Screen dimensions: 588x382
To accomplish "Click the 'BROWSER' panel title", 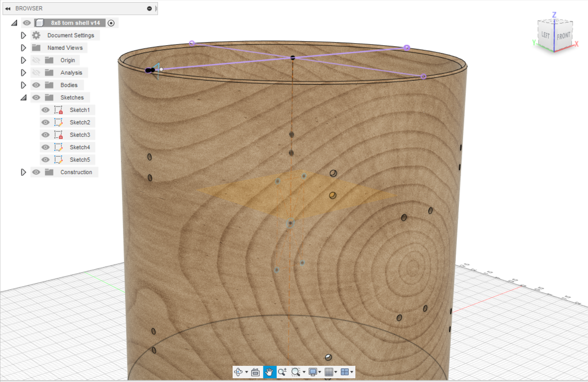I will 29,8.
